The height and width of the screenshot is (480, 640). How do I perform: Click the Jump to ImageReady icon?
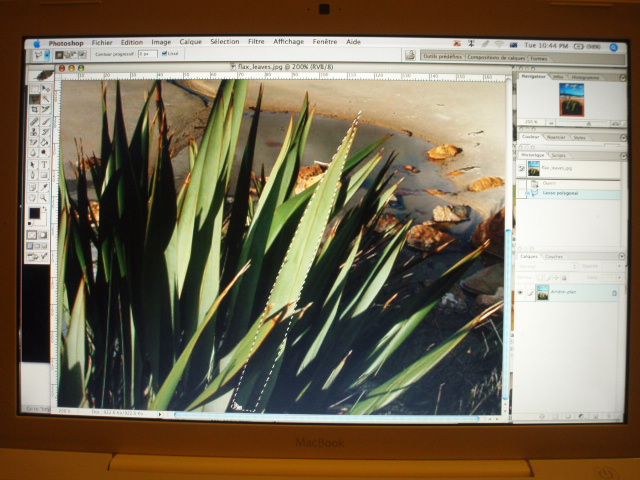[x=38, y=257]
